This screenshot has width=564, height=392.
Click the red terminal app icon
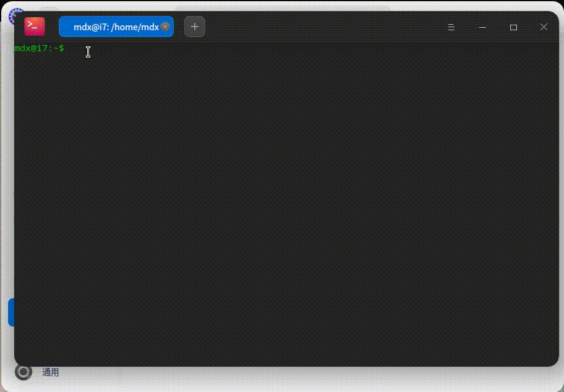(35, 27)
